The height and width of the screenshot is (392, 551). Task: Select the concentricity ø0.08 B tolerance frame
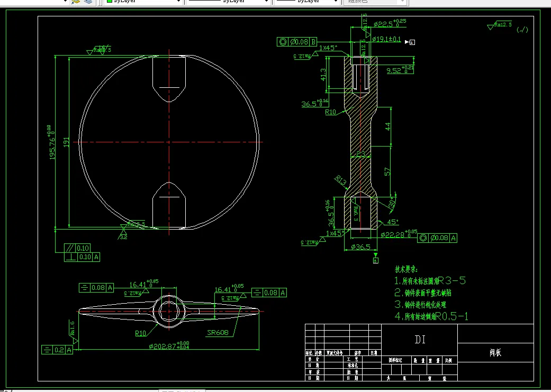pyautogui.click(x=297, y=42)
